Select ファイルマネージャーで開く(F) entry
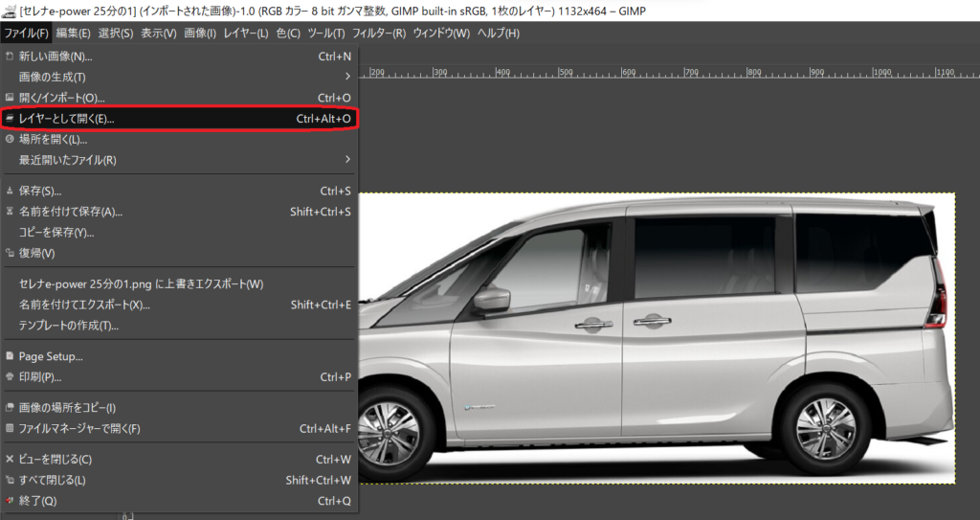Screen dimensions: 980x520 coord(79,428)
